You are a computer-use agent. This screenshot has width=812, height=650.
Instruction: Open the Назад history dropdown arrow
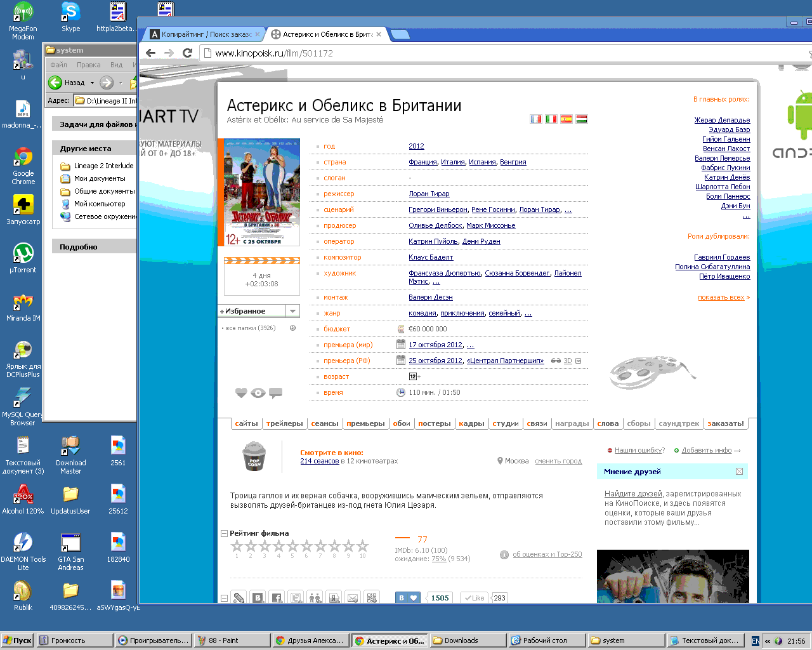pos(92,83)
